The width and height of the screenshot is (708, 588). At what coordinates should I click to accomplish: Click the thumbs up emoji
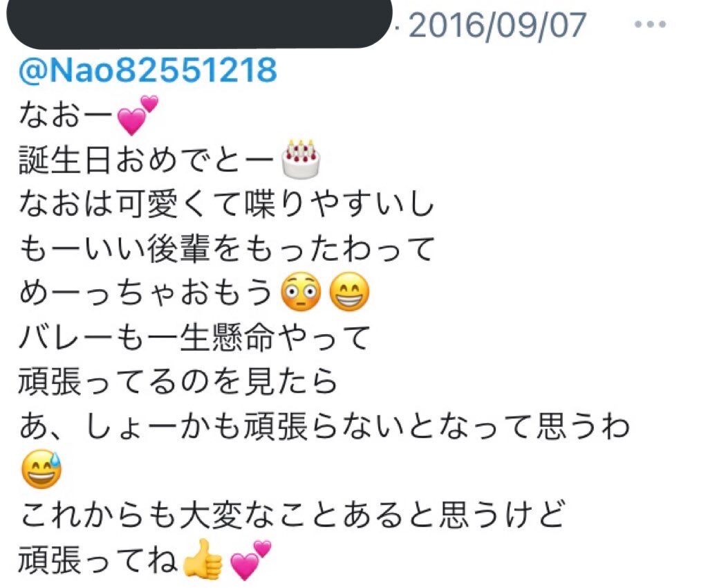(x=203, y=558)
